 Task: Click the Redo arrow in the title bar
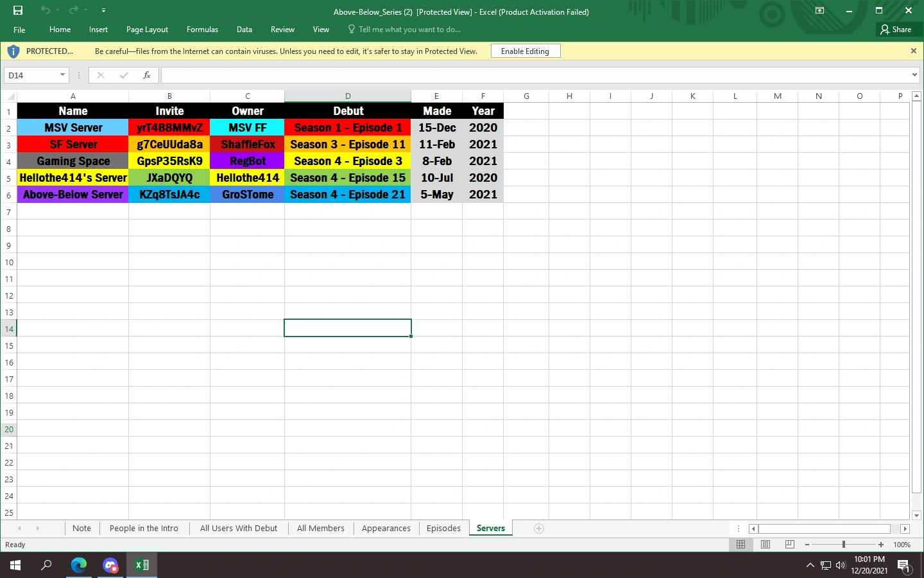(73, 10)
